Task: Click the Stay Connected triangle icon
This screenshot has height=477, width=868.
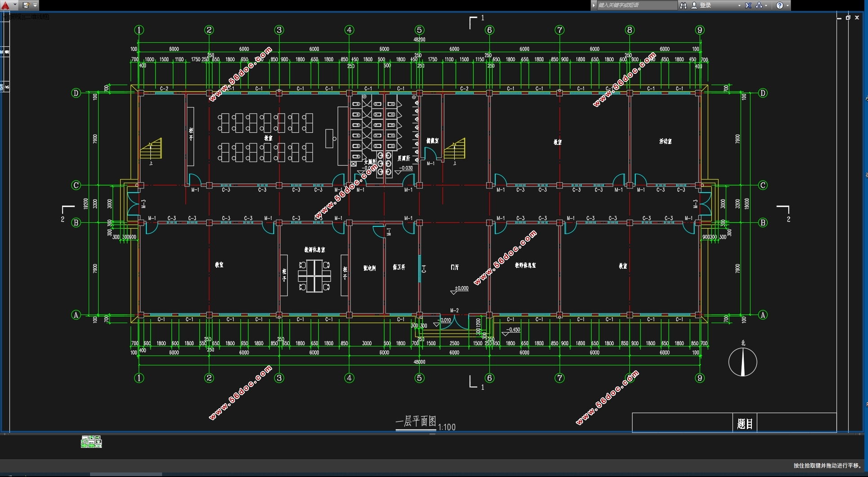Action: tap(759, 5)
